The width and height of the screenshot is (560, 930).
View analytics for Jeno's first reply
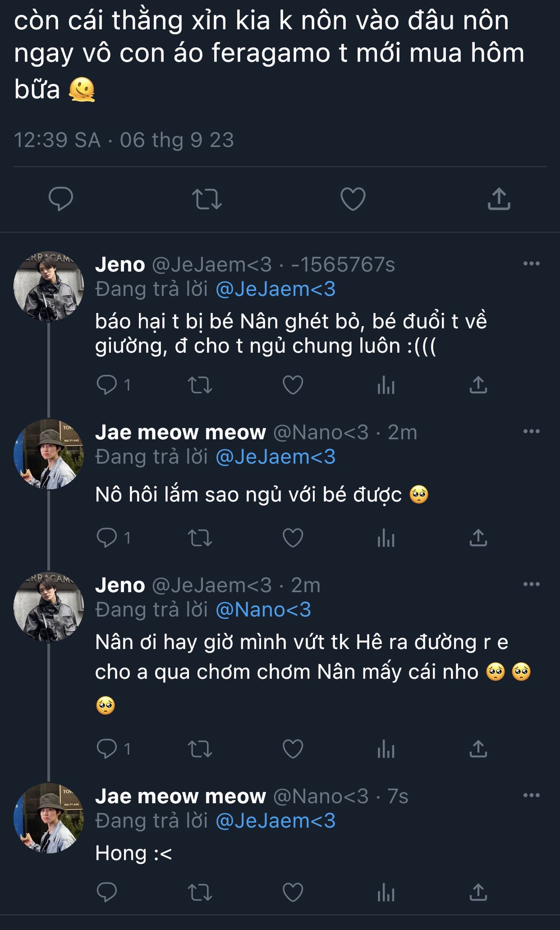(386, 385)
